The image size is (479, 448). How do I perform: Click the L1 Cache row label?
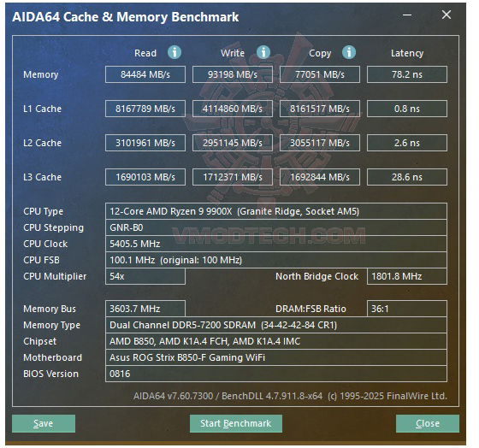(x=42, y=109)
